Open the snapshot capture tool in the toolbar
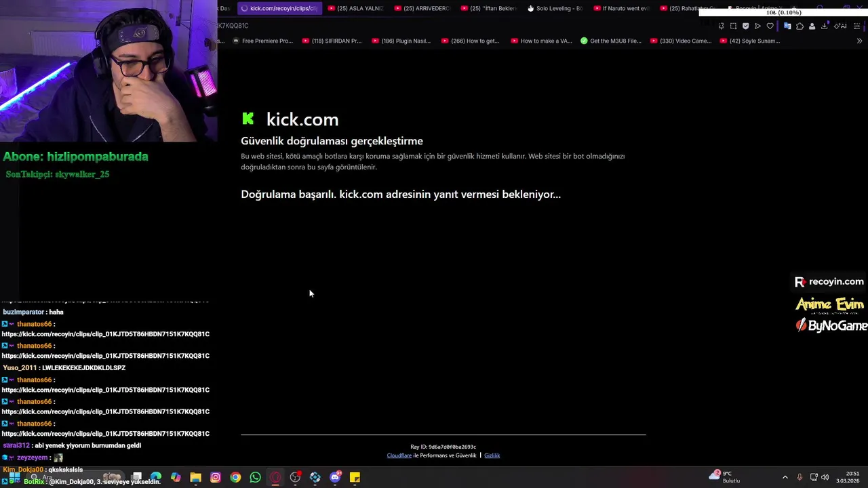Image resolution: width=868 pixels, height=488 pixels. click(x=733, y=26)
